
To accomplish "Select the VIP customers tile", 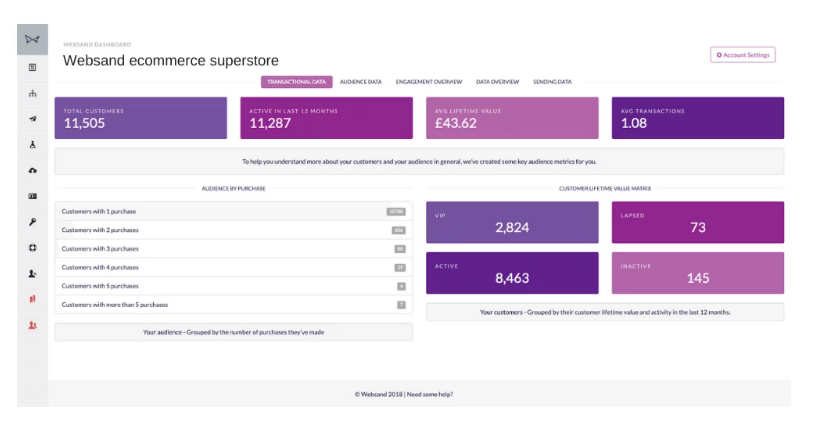I will coord(512,223).
